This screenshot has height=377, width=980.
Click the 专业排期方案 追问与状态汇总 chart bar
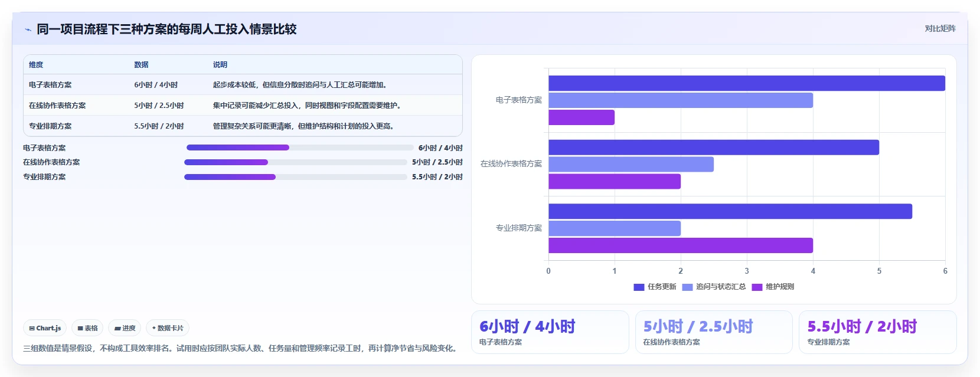[x=615, y=228]
